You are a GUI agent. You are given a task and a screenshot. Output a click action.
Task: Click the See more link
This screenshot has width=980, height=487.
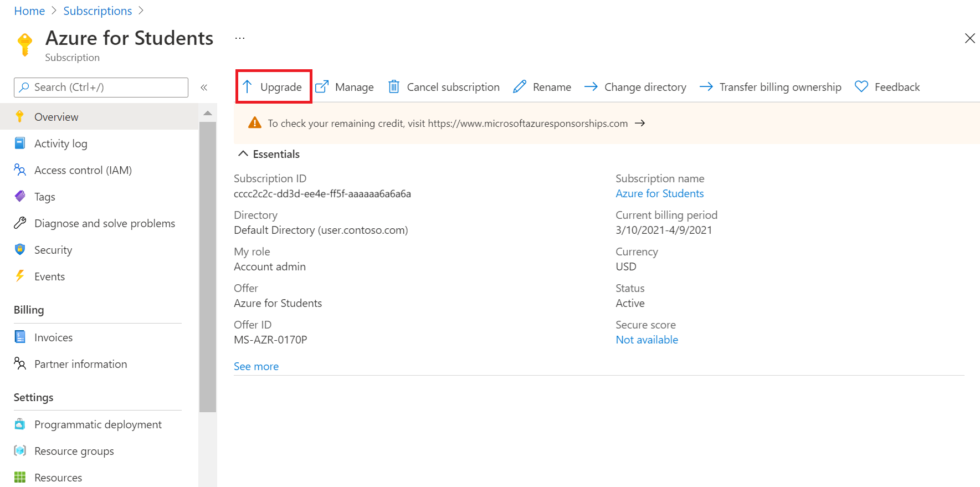tap(256, 366)
